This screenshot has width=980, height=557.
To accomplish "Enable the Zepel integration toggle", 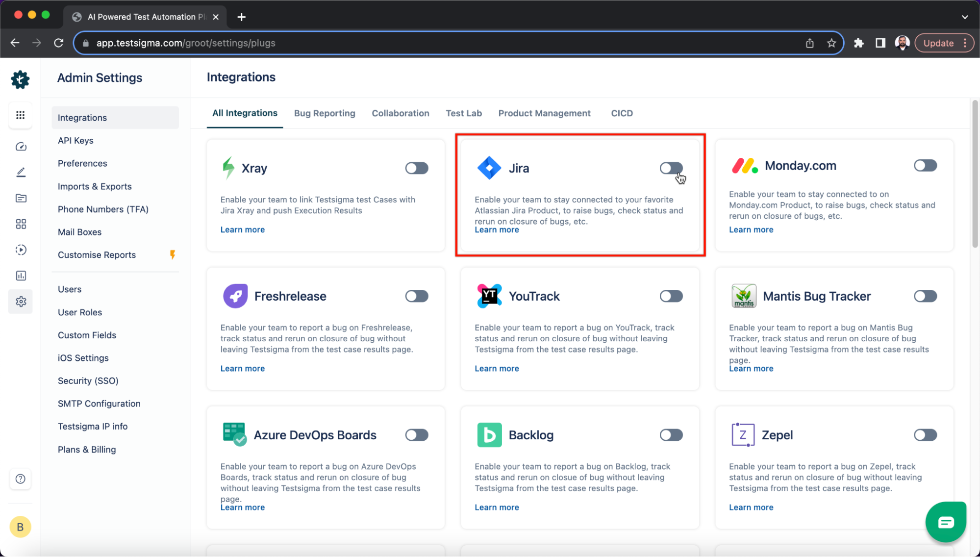I will click(x=925, y=435).
